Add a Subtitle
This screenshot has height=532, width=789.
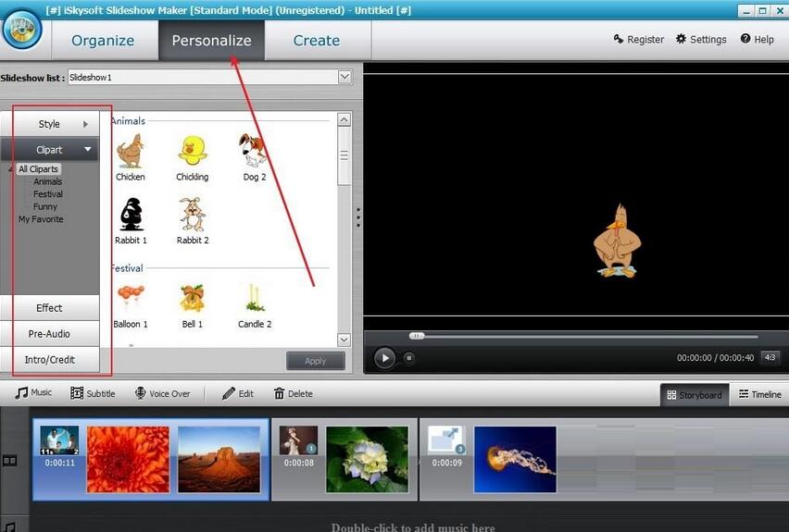point(94,393)
